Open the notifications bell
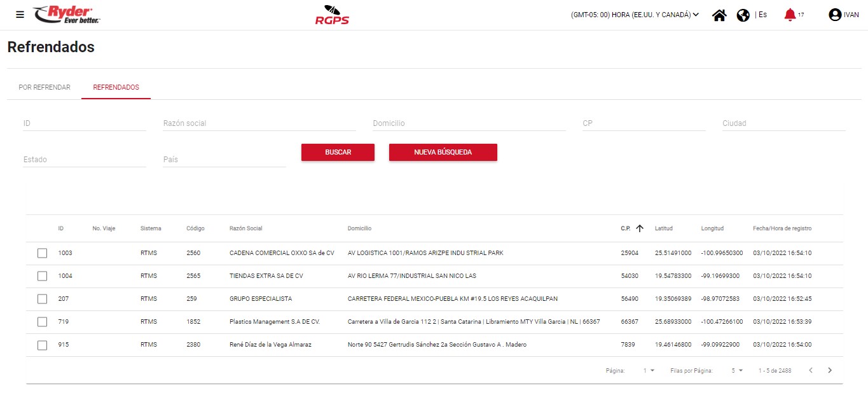Viewport: 868px width, 416px height. 790,15
